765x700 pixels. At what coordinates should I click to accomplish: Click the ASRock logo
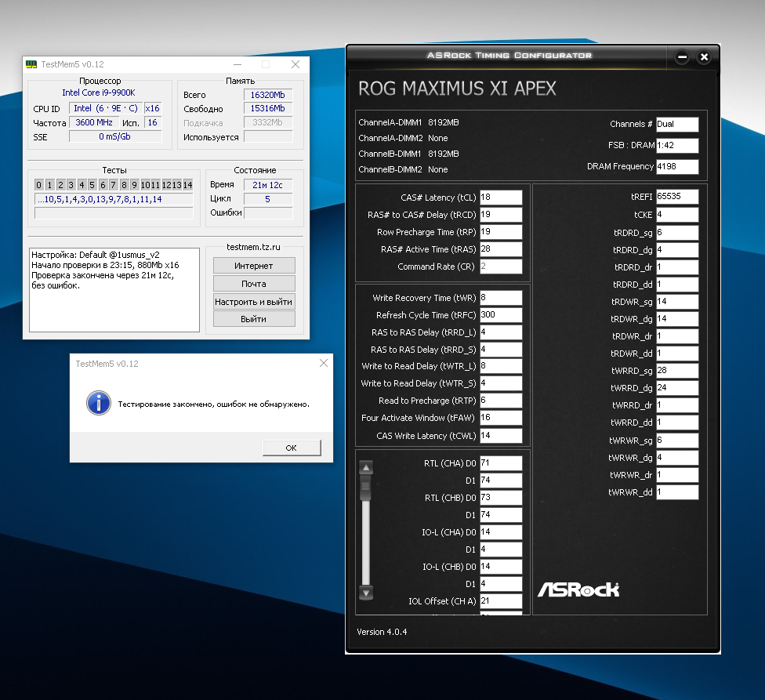click(x=578, y=589)
